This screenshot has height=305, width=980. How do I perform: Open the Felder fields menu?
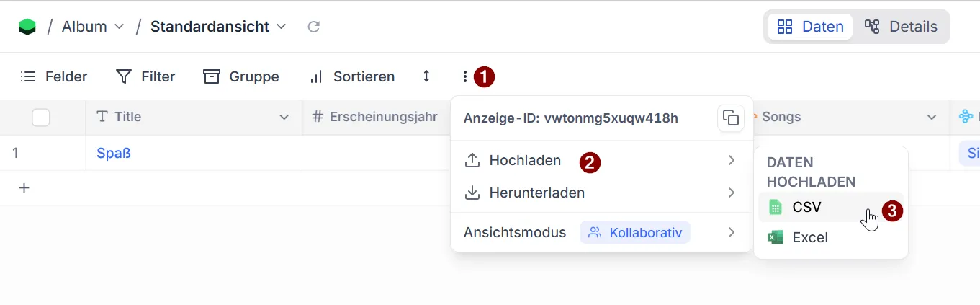(x=54, y=76)
